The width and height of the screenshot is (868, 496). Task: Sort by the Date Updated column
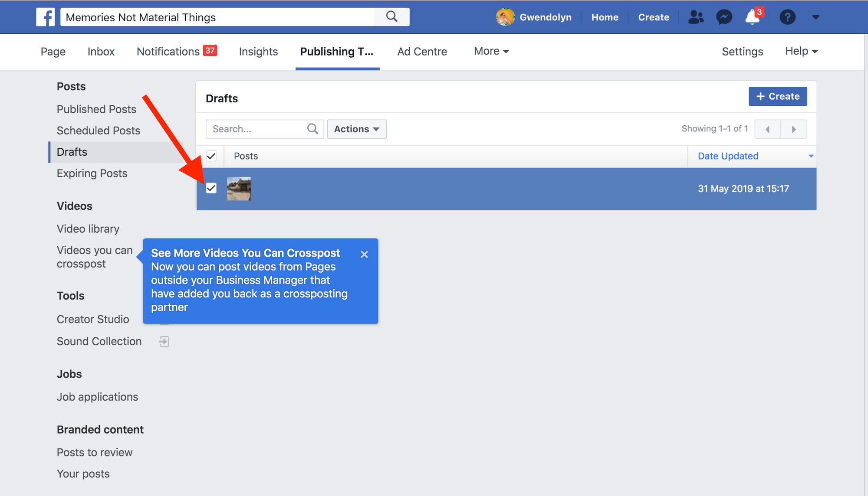(x=728, y=156)
